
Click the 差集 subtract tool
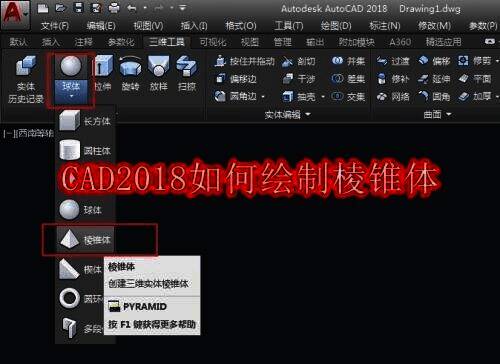pos(348,79)
